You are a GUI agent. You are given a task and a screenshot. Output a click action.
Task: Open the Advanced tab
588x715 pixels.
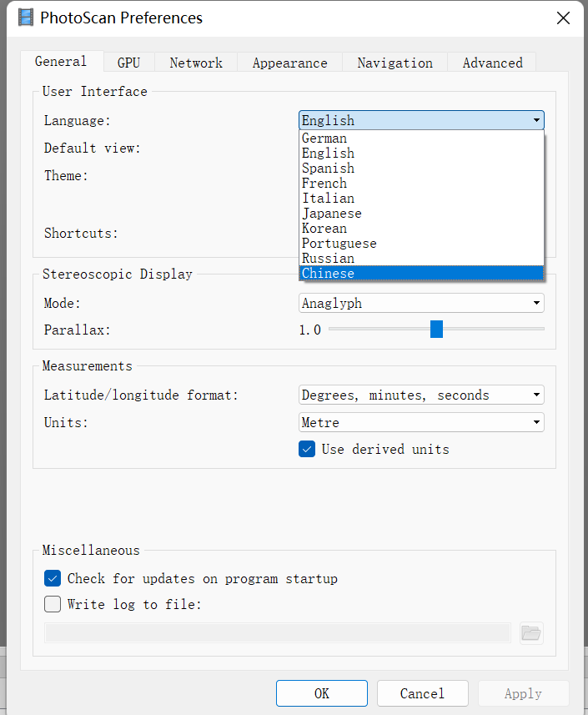(x=492, y=63)
